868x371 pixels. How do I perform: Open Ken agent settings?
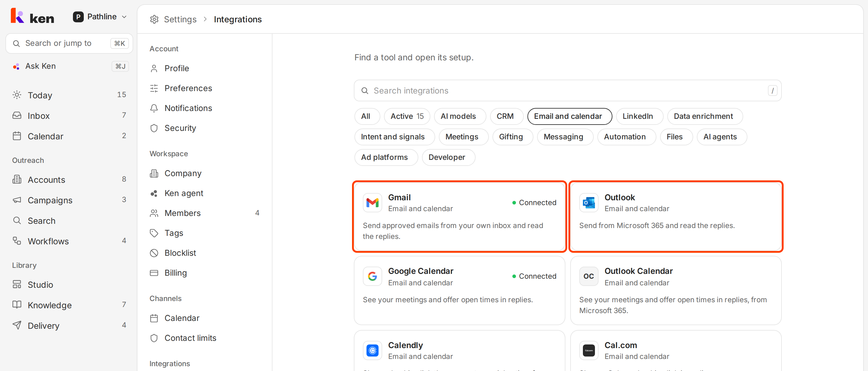coord(205,193)
